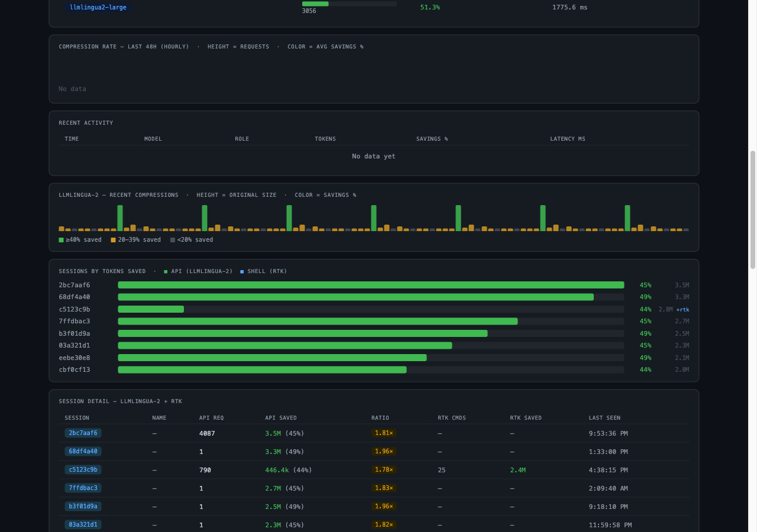Viewport: 757px width, 532px height.
Task: Click the LATENCY MS column header
Action: pos(568,139)
